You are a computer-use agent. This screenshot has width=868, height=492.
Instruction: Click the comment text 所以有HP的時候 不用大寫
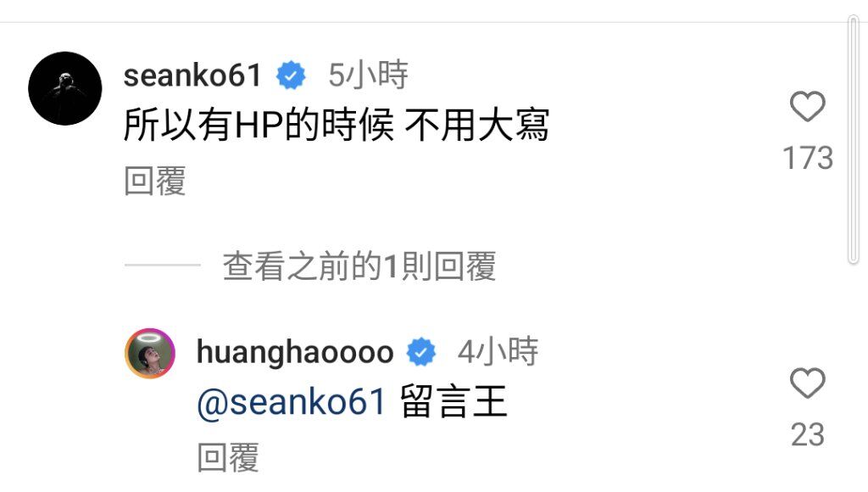(x=336, y=125)
